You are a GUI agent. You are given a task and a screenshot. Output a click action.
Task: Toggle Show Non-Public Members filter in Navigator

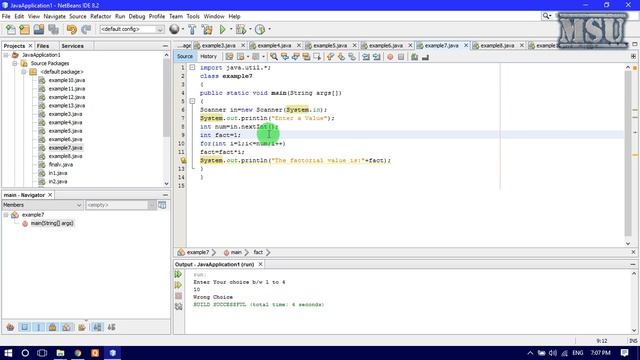[x=52, y=327]
